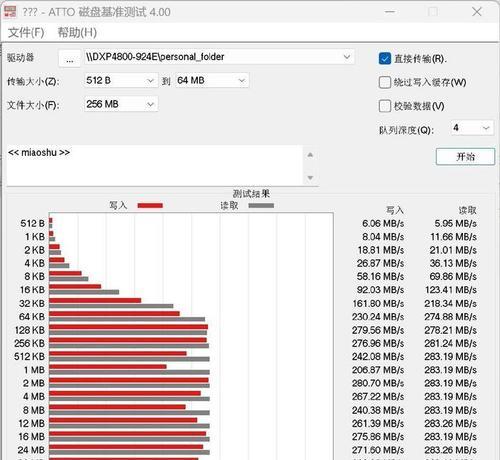Click the description box scroll down arrow
The height and width of the screenshot is (460, 500).
pyautogui.click(x=310, y=178)
